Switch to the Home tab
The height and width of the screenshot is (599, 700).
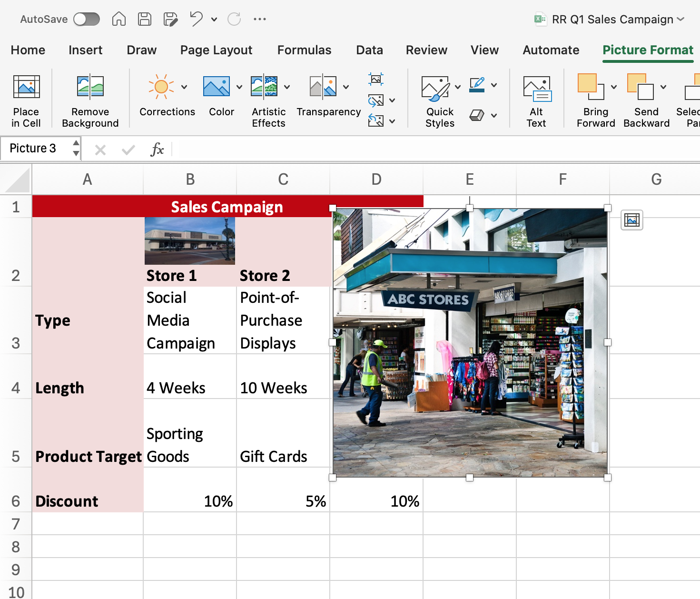28,50
